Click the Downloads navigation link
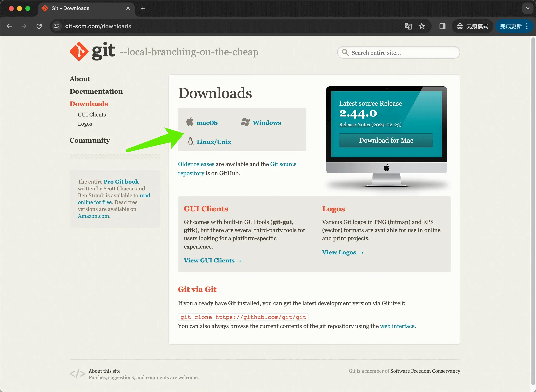This screenshot has width=536, height=392. pyautogui.click(x=89, y=104)
